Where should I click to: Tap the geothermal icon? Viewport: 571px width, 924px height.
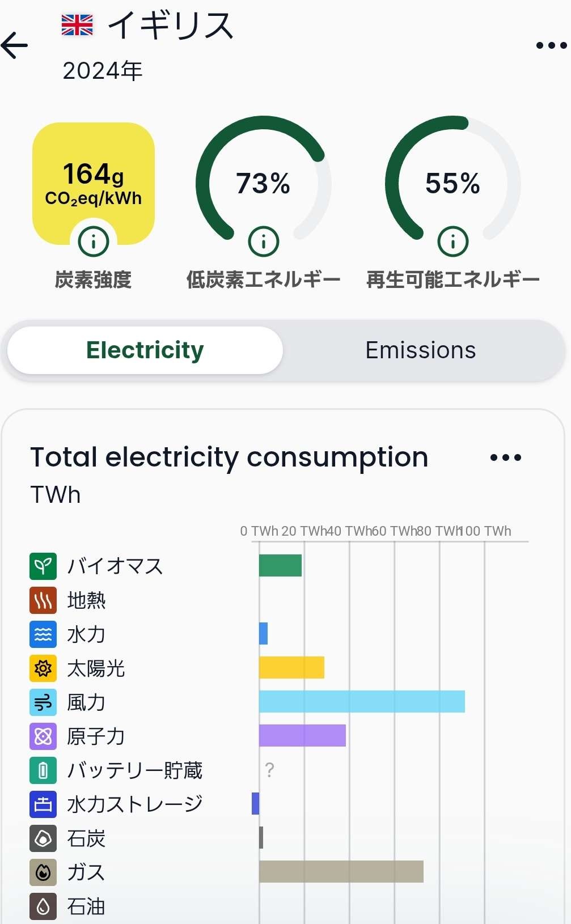pos(43,600)
